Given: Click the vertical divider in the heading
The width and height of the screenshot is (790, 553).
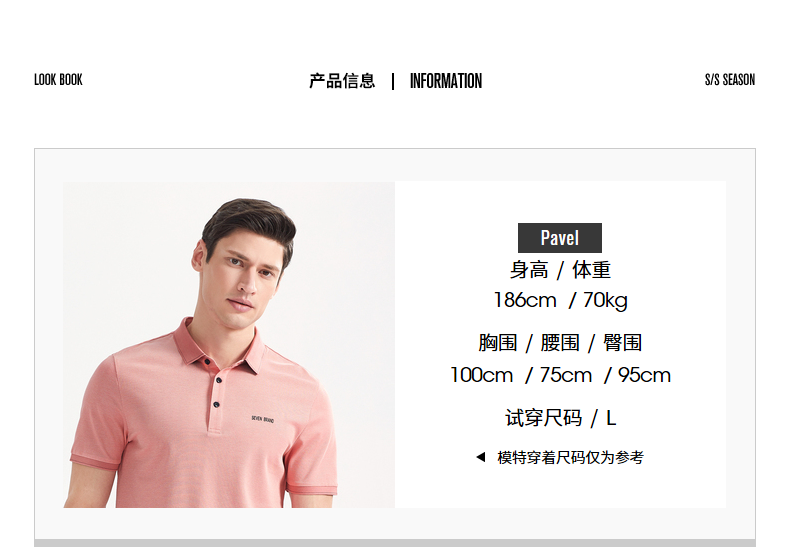Looking at the screenshot, I should tap(393, 81).
